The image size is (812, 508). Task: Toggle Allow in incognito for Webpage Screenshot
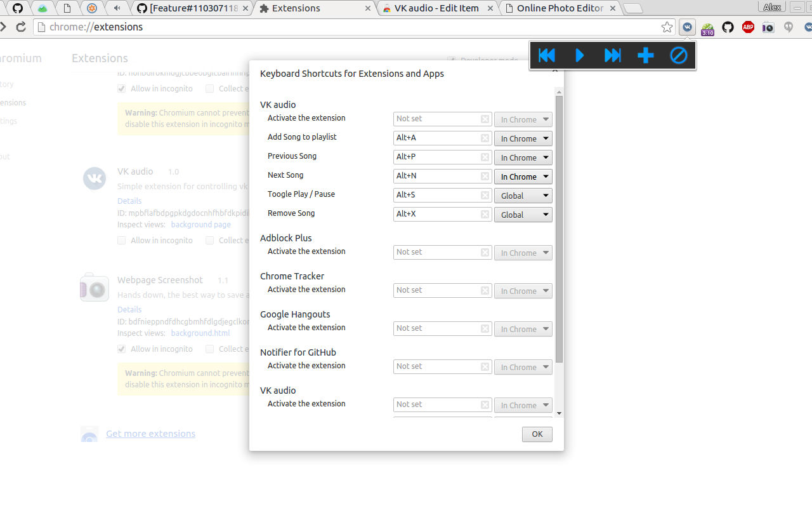(121, 349)
